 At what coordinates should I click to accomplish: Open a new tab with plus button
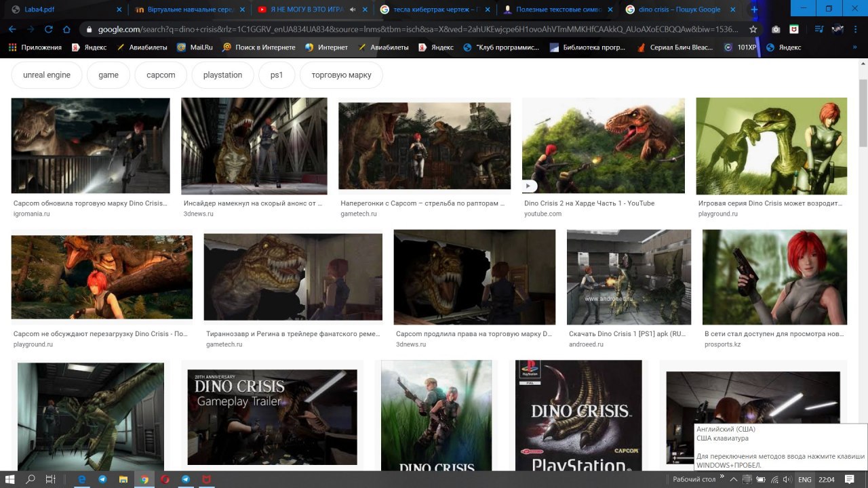pos(754,9)
